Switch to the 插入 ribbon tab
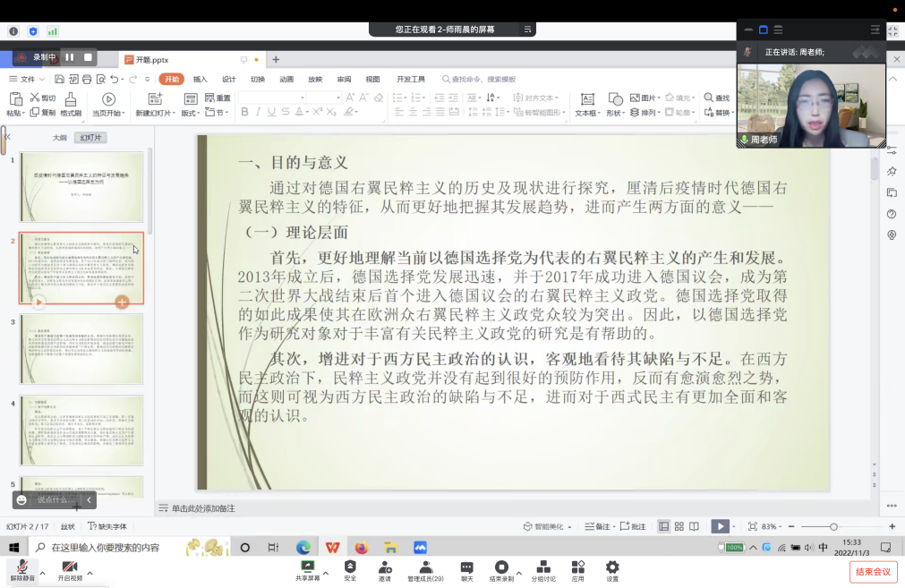Image resolution: width=905 pixels, height=588 pixels. pyautogui.click(x=200, y=79)
